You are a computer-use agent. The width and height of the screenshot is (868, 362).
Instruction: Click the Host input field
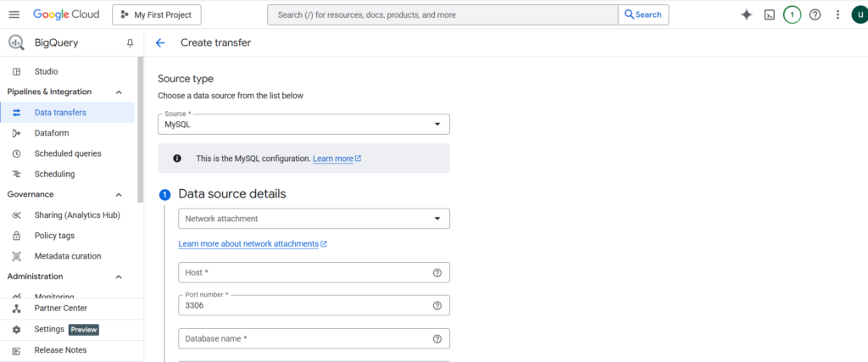314,273
